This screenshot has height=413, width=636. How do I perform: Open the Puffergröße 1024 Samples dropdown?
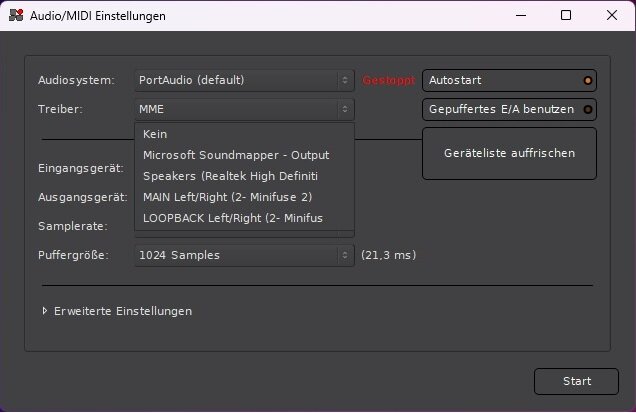pos(245,255)
